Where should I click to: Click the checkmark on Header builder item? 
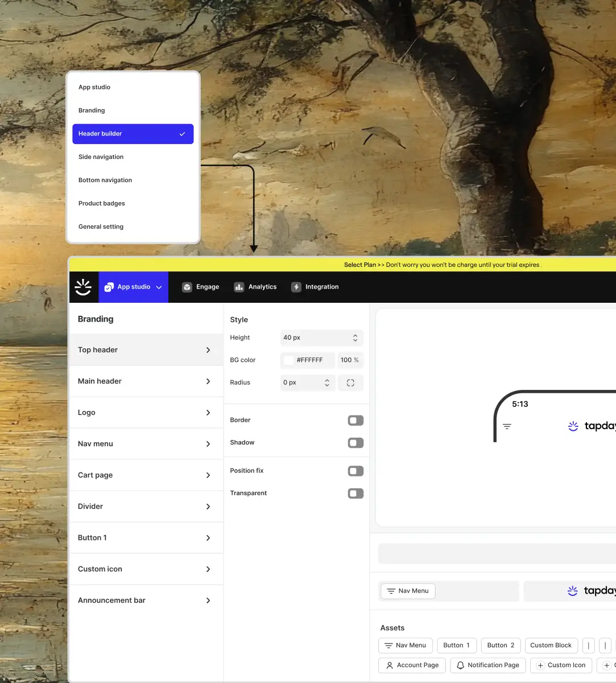[x=182, y=134]
